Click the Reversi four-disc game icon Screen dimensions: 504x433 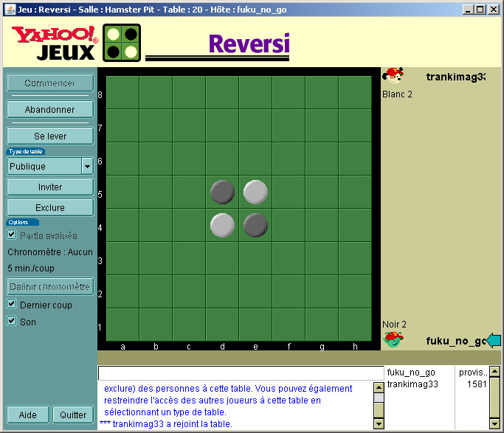pos(122,43)
